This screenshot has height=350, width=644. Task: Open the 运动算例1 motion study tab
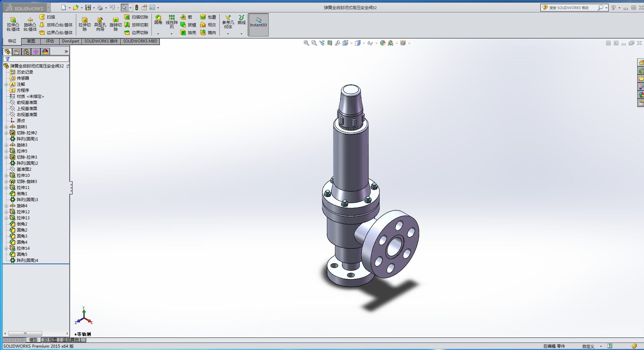pos(72,340)
